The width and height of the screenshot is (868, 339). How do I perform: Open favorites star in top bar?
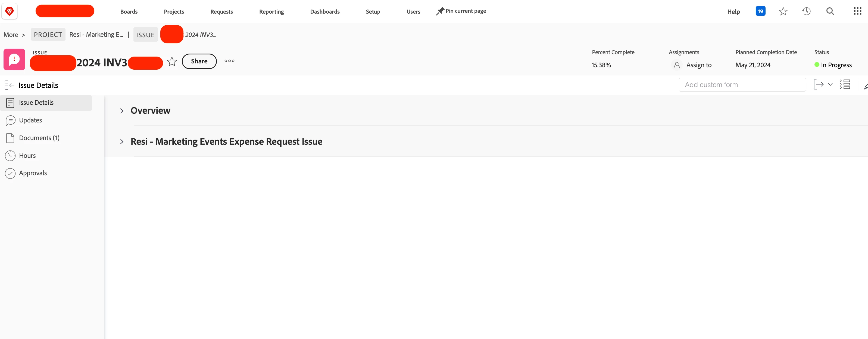pyautogui.click(x=783, y=11)
